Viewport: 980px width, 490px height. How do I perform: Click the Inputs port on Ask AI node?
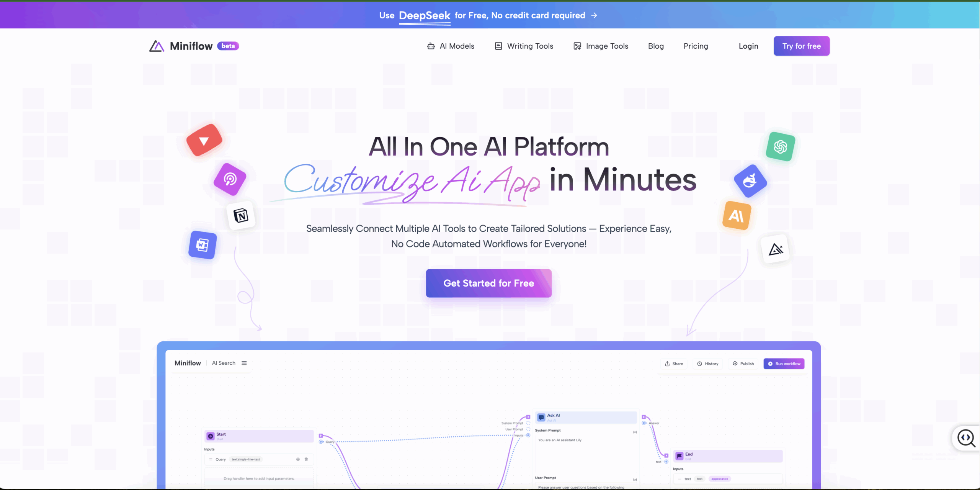point(528,435)
